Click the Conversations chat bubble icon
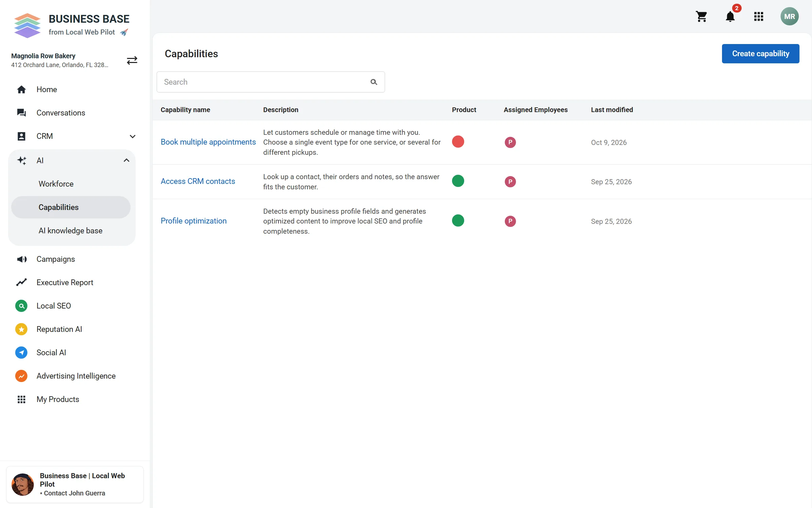This screenshot has height=508, width=812. pos(21,113)
